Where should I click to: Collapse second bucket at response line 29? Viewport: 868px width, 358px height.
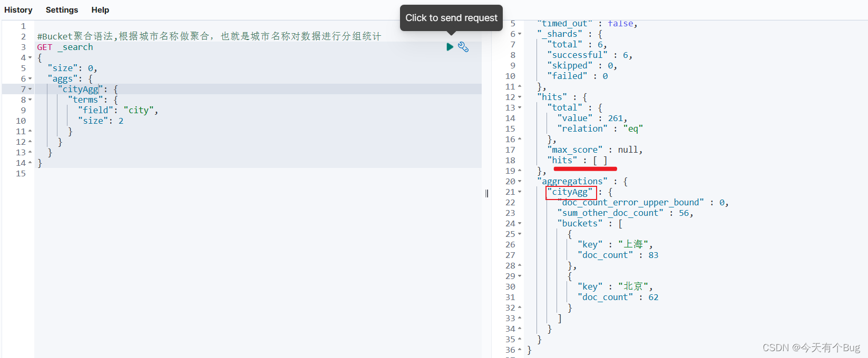click(x=520, y=276)
